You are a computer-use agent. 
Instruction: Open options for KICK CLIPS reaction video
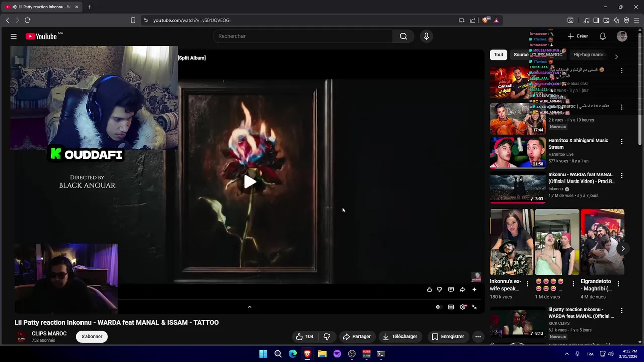tap(622, 311)
